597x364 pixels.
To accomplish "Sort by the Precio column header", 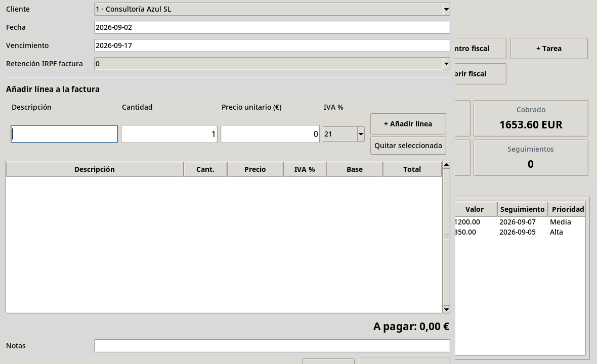I will click(x=255, y=169).
